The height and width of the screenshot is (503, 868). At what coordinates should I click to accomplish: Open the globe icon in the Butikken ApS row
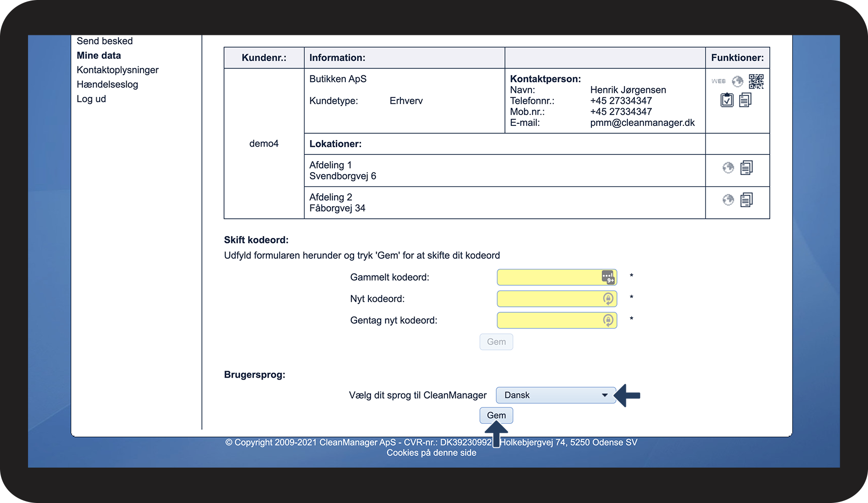[737, 81]
